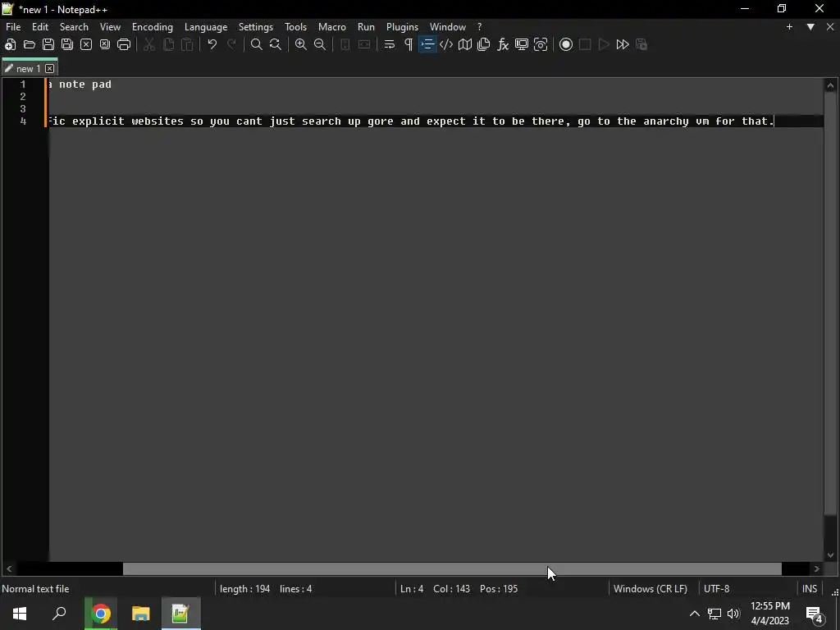Open the Language menu
840x630 pixels.
tap(206, 27)
